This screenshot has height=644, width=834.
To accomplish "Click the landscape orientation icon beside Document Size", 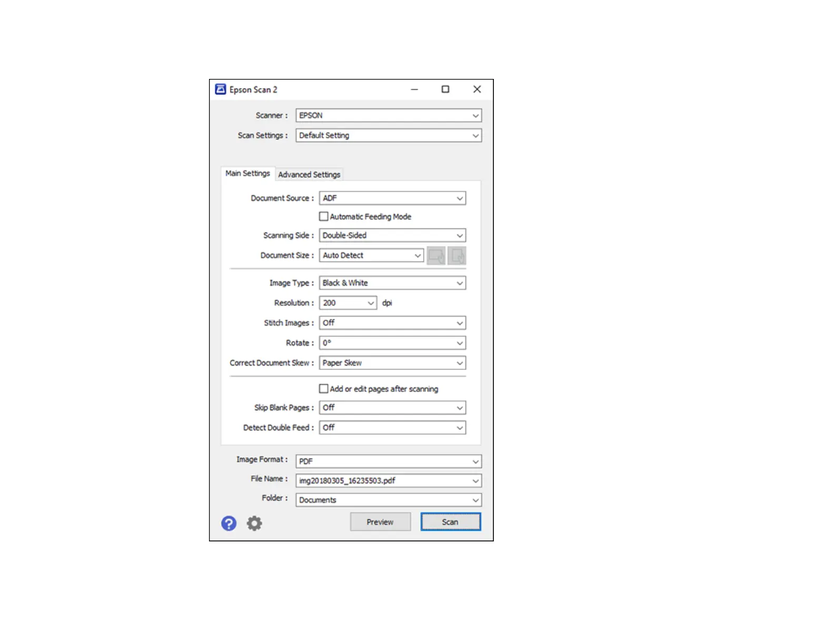I will (436, 256).
